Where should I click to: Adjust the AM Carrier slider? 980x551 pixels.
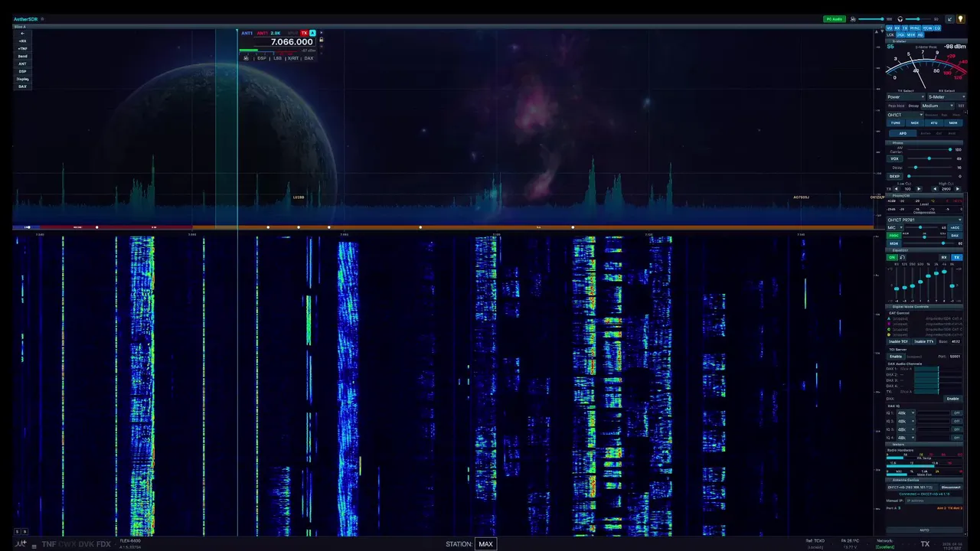click(929, 149)
